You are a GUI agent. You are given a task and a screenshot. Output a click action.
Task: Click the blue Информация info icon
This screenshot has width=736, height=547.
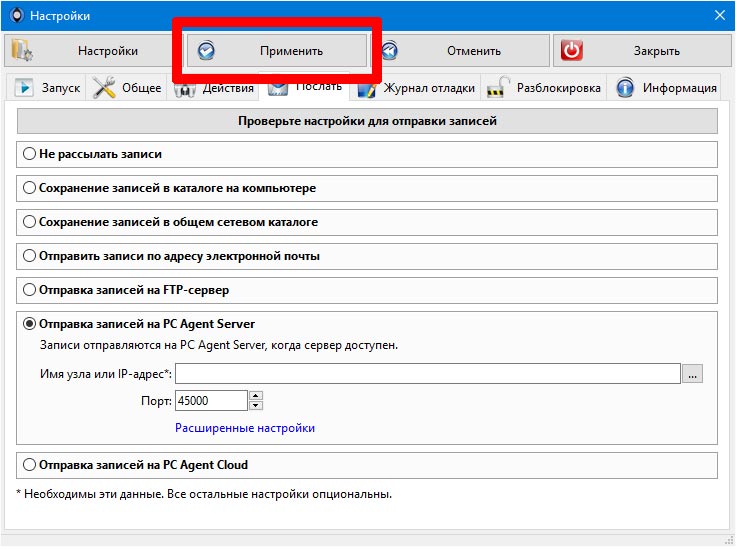point(625,88)
